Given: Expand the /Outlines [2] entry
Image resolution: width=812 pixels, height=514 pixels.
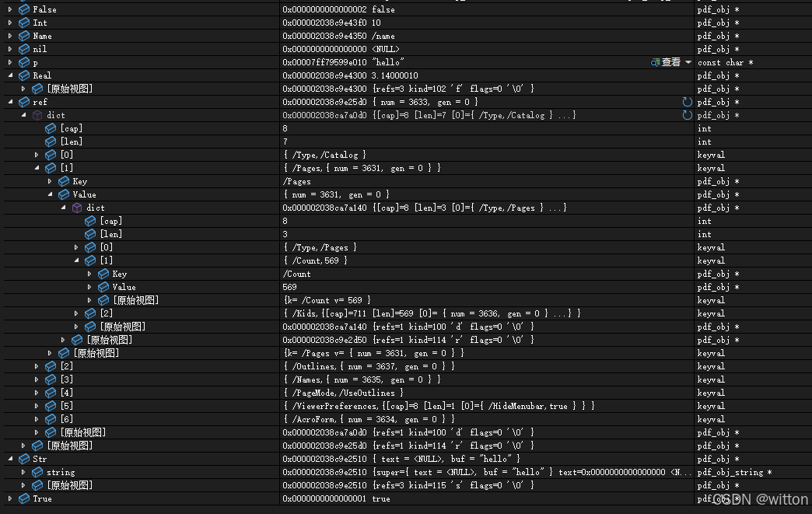Looking at the screenshot, I should 37,366.
